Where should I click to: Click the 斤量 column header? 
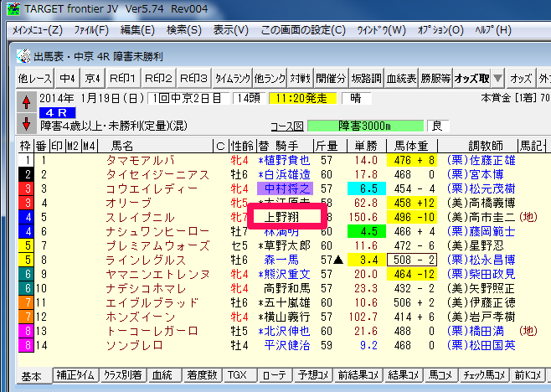pyautogui.click(x=330, y=146)
